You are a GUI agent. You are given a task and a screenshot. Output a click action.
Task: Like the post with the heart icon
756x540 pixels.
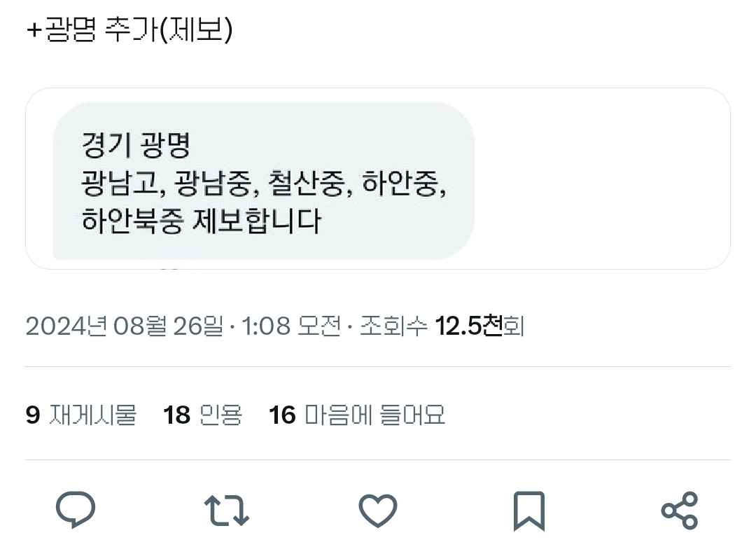[x=378, y=510]
